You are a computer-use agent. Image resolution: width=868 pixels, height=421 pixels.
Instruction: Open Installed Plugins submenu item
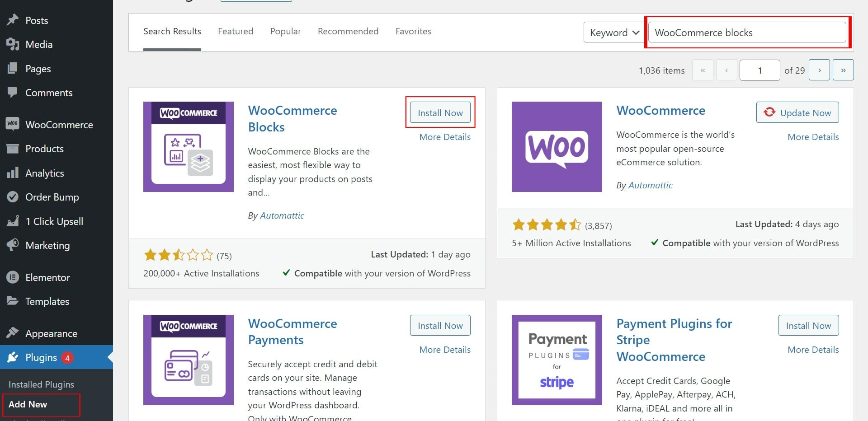click(41, 384)
